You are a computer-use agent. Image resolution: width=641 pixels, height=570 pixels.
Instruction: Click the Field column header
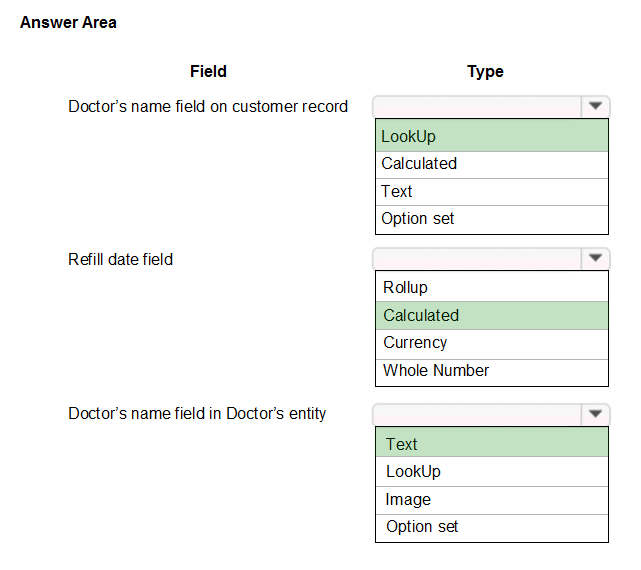pyautogui.click(x=208, y=72)
